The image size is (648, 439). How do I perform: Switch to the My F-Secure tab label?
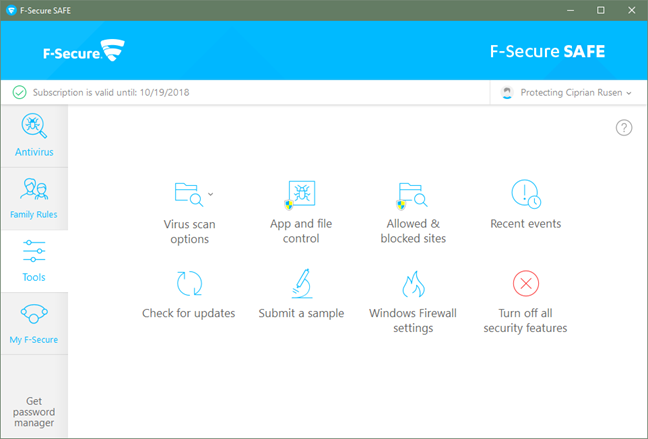[34, 340]
